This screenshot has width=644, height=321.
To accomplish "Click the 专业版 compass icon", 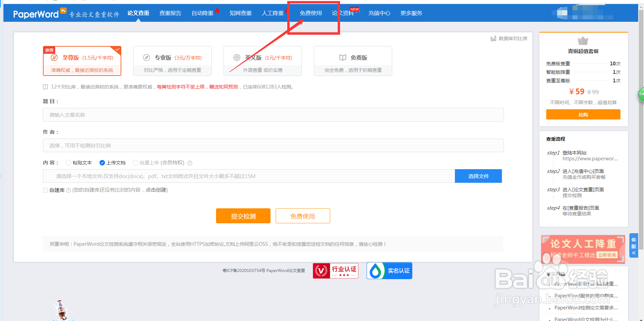I will (x=147, y=58).
